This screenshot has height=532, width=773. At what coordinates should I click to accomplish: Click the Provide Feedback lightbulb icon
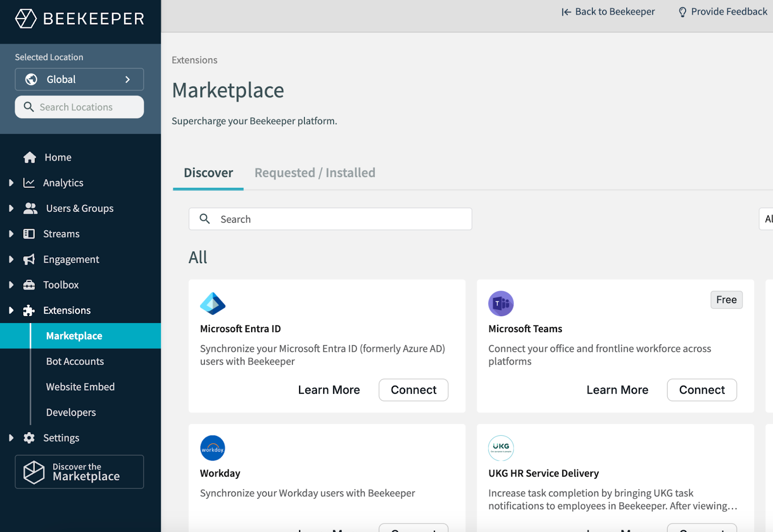click(x=682, y=12)
